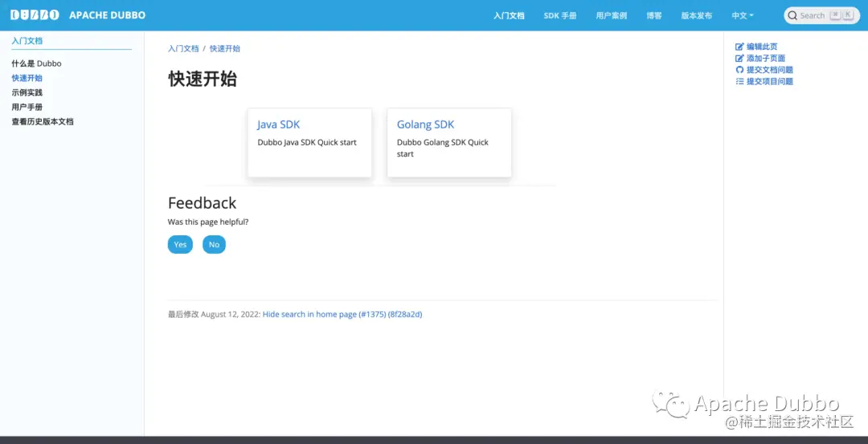Image resolution: width=868 pixels, height=444 pixels.
Task: Click the No feedback button
Action: tap(215, 244)
